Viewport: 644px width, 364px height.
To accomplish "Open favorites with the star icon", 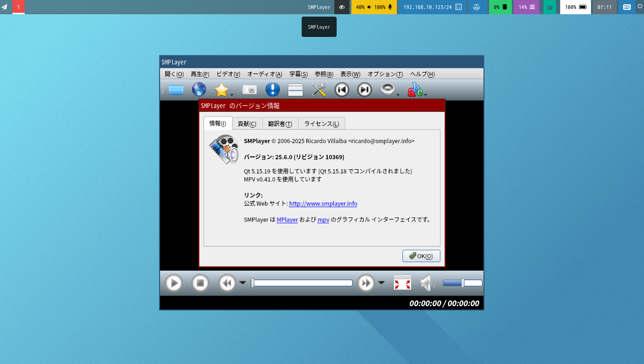I will [221, 90].
